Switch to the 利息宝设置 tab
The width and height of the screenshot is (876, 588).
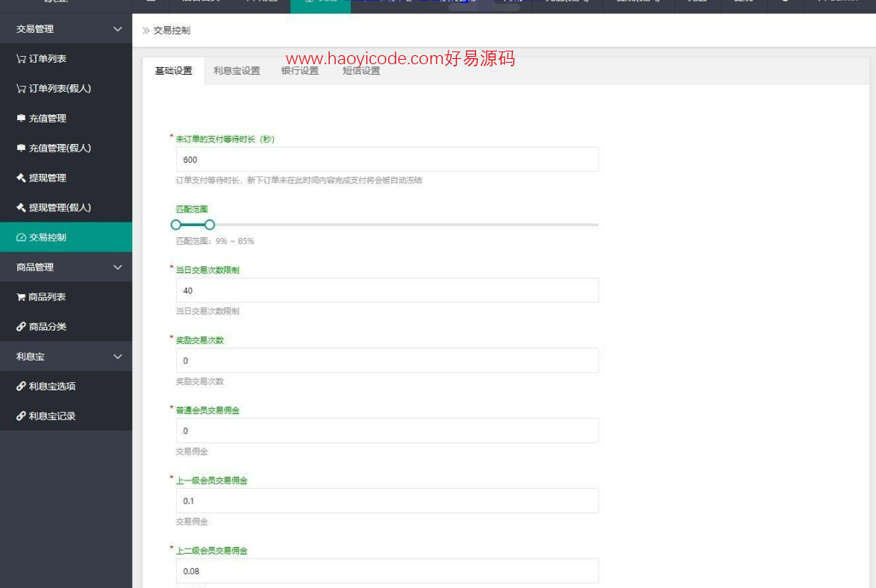point(237,71)
